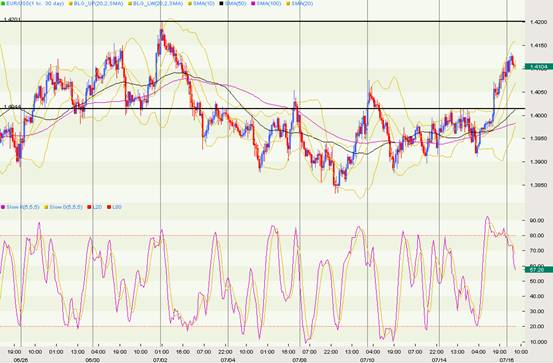Click the 07/10 date label
This screenshot has width=553, height=363.
click(x=367, y=360)
